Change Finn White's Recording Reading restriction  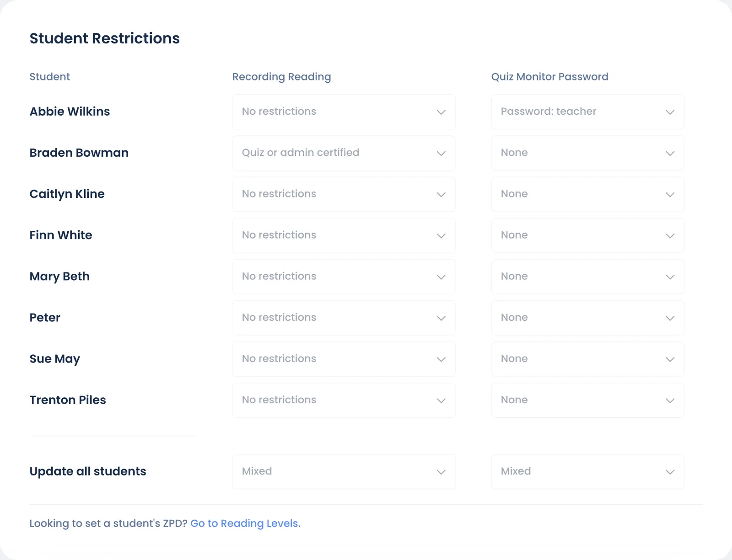pos(344,235)
